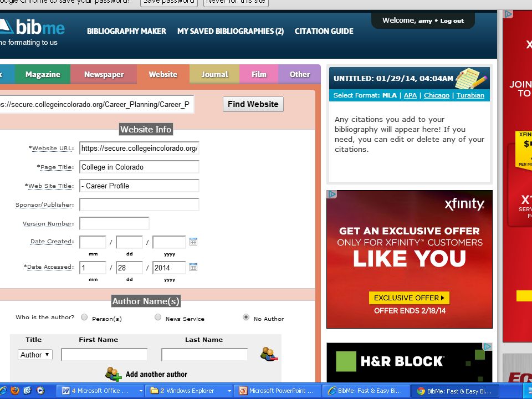Select Person(s) author radio button
Viewport: 532px width, 399px height.
pos(84,317)
